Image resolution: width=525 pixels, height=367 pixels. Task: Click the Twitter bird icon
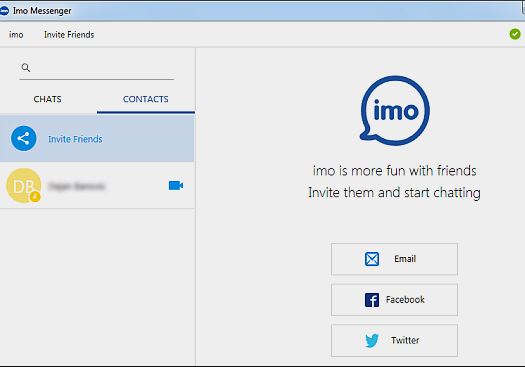click(372, 341)
